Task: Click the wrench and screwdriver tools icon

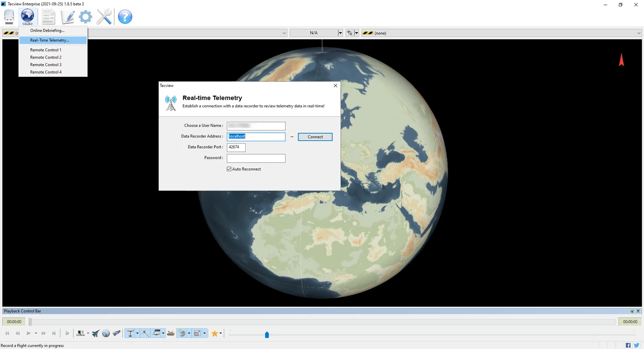Action: (x=104, y=17)
